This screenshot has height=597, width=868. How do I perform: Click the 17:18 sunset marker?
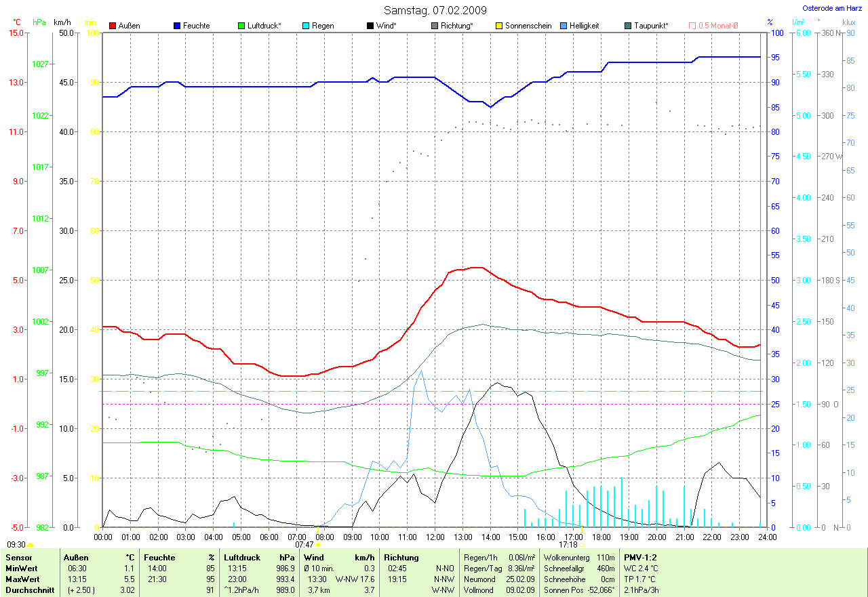pyautogui.click(x=583, y=544)
